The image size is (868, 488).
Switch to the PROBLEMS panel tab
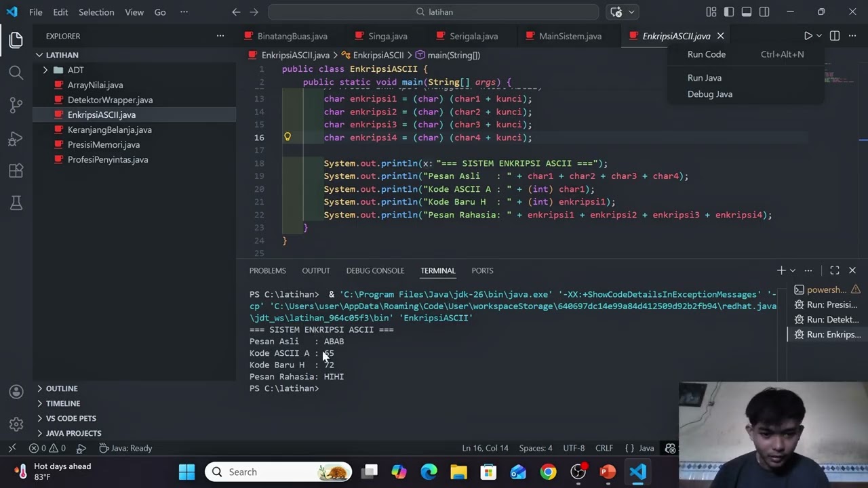coord(267,270)
